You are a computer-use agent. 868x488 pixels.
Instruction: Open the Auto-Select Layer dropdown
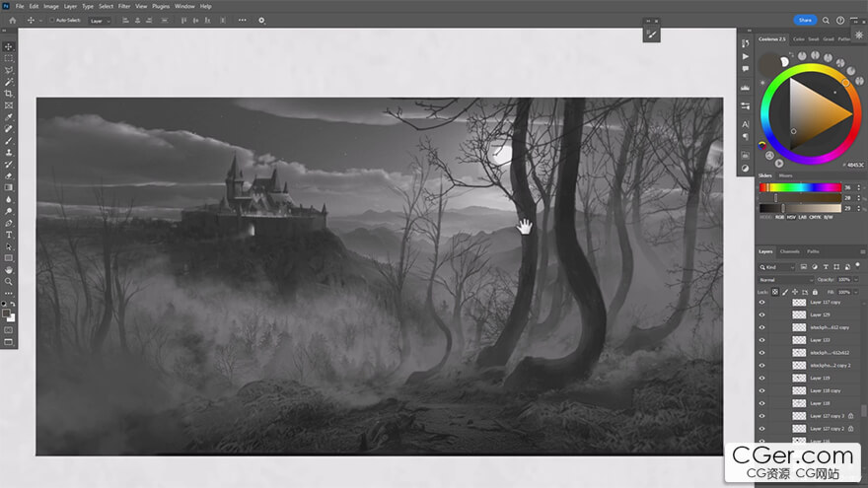(x=101, y=21)
